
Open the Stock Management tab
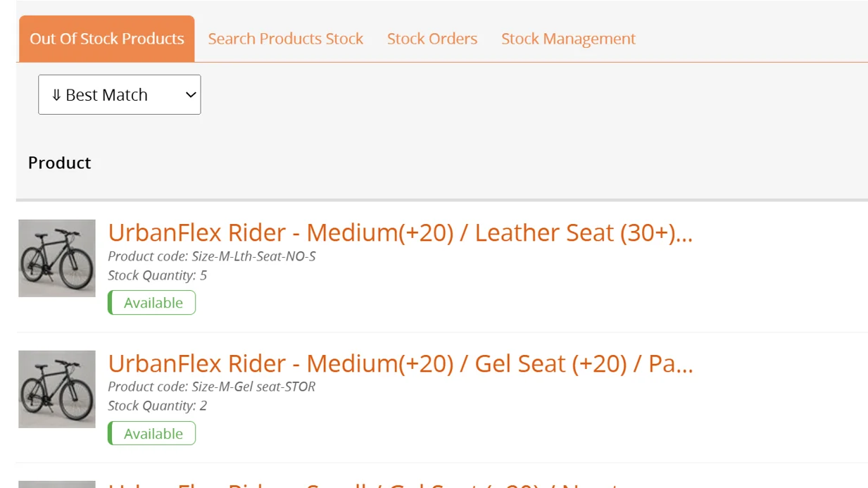[x=568, y=39]
